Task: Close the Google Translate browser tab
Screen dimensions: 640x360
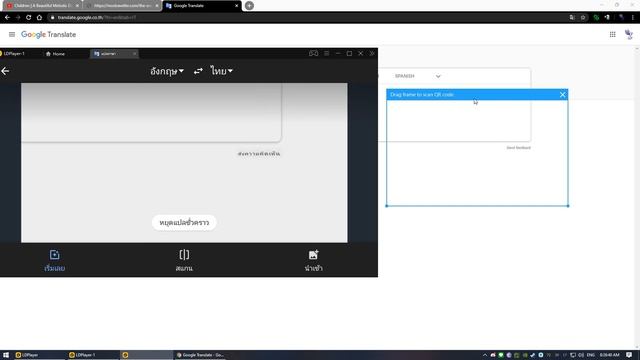Action: [x=236, y=6]
